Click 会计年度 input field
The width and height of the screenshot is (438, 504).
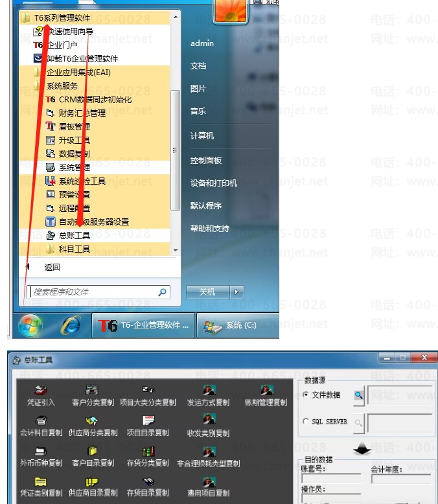401,479
